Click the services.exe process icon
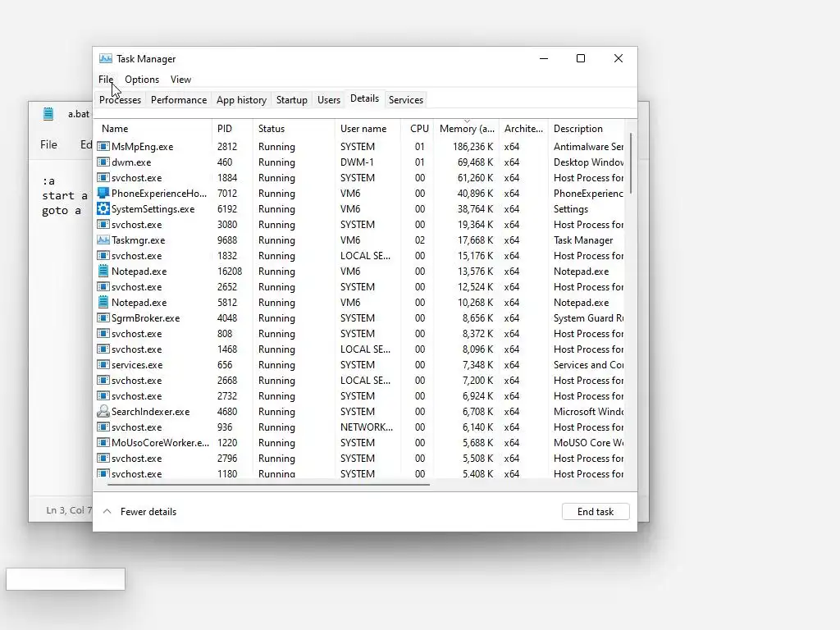Screen dimensions: 840x630 (x=103, y=364)
